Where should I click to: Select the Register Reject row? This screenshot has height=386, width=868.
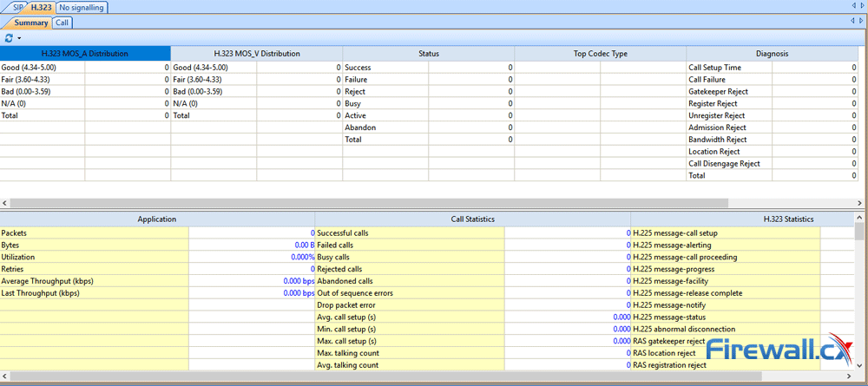[x=773, y=103]
